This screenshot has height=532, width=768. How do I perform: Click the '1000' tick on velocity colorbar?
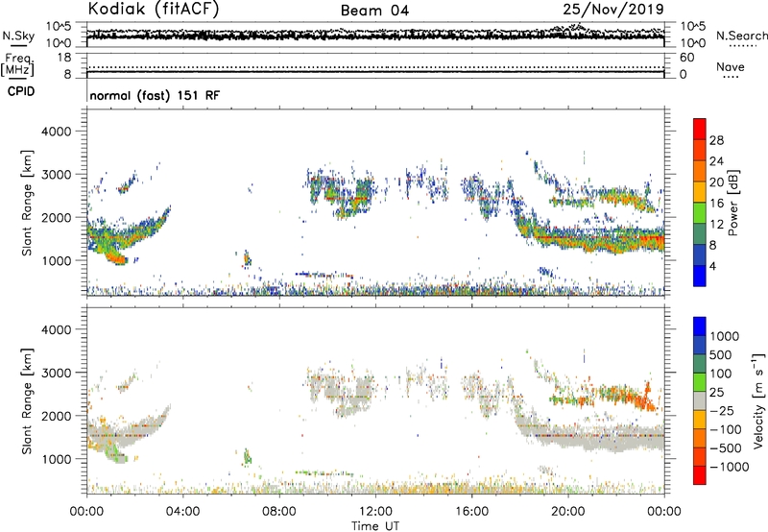(725, 336)
